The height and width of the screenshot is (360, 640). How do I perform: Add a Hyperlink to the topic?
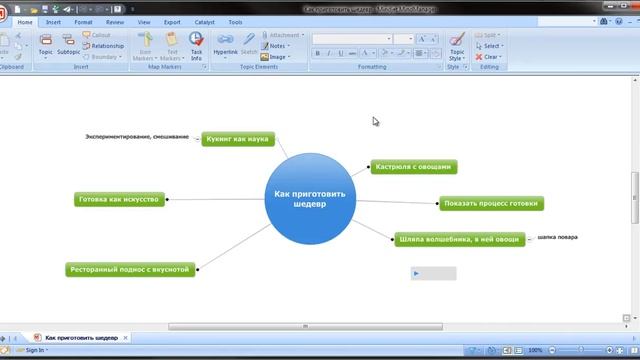225,46
